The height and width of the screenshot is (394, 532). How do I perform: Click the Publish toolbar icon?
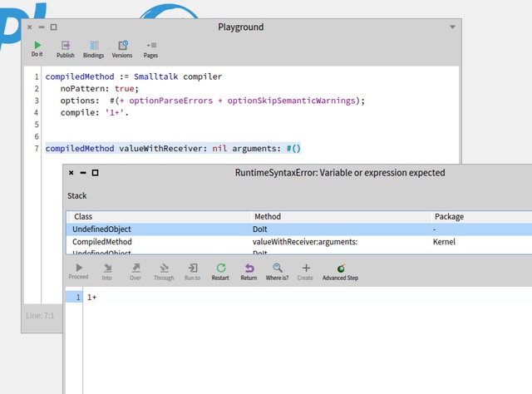pos(66,49)
